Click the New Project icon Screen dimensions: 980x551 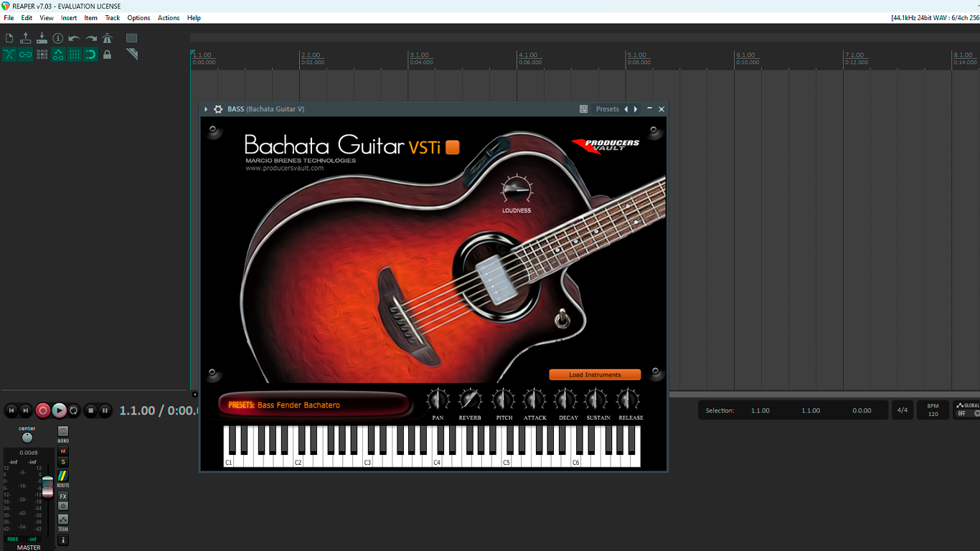pyautogui.click(x=9, y=38)
